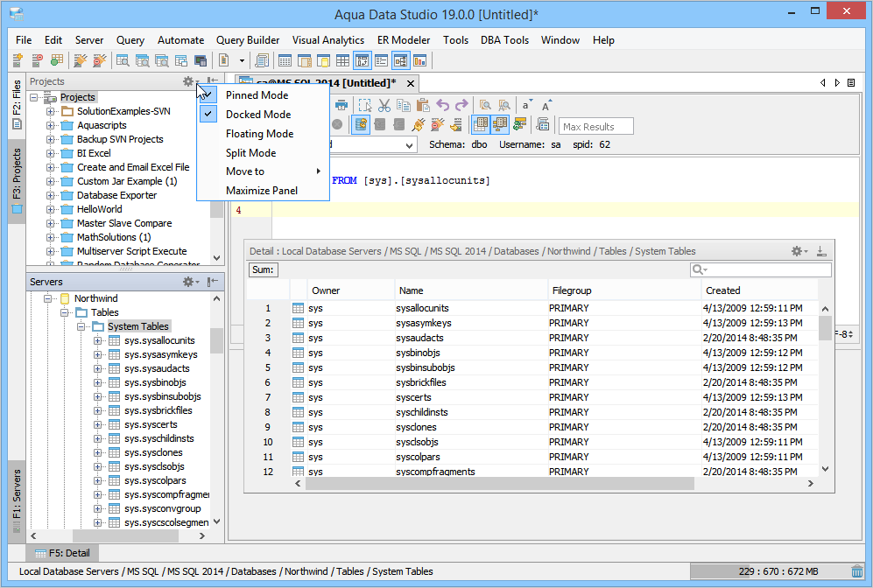The height and width of the screenshot is (588, 873).
Task: Click the Undo arrow icon
Action: [442, 105]
